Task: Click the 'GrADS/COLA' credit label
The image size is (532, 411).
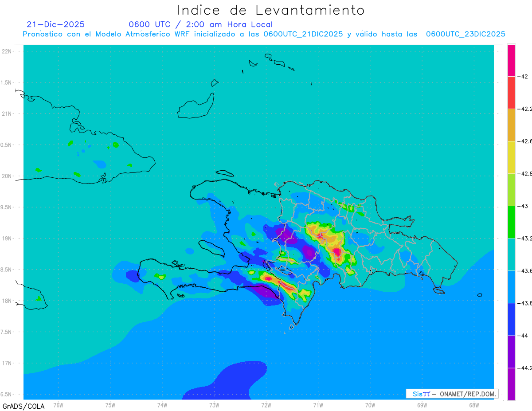Action: pyautogui.click(x=23, y=406)
